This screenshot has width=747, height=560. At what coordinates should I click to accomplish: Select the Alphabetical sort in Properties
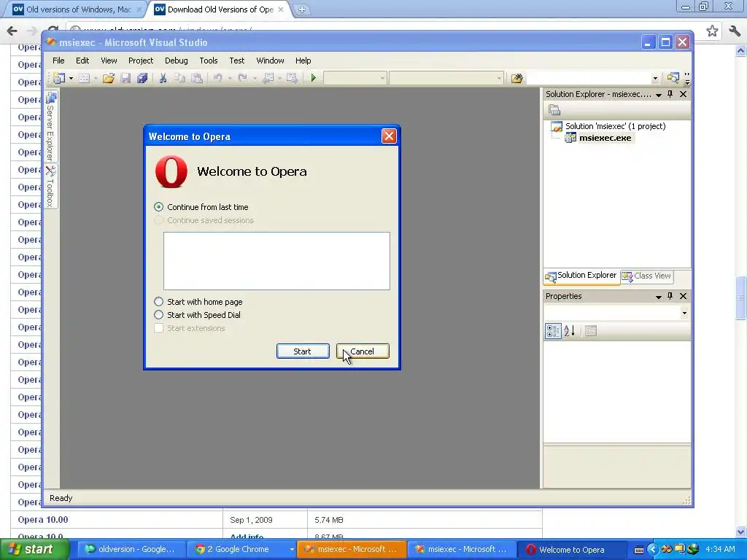coord(570,331)
